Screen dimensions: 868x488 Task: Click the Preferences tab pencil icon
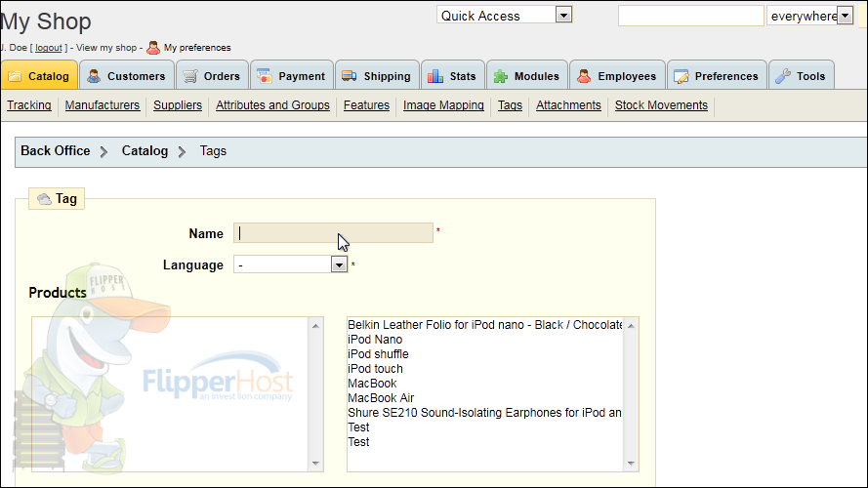(x=681, y=76)
